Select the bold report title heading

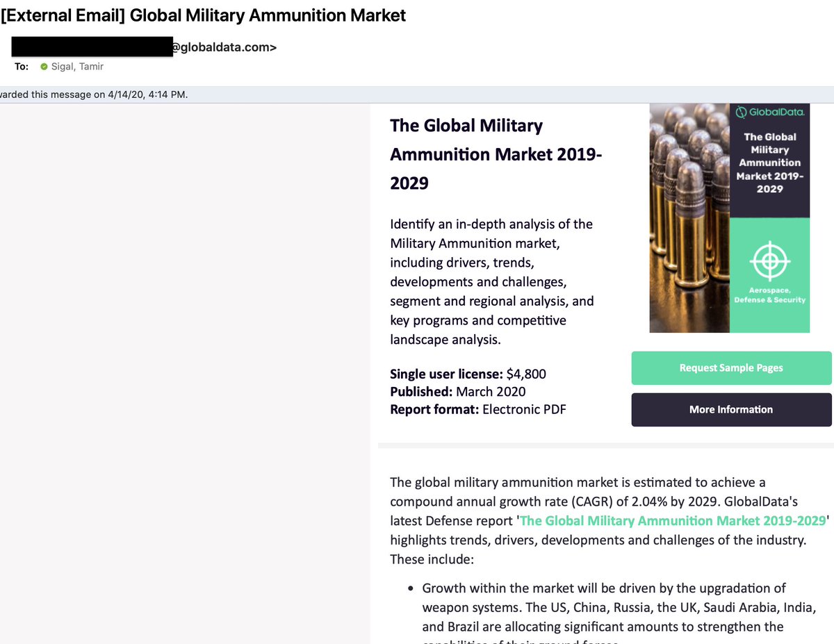click(x=496, y=154)
